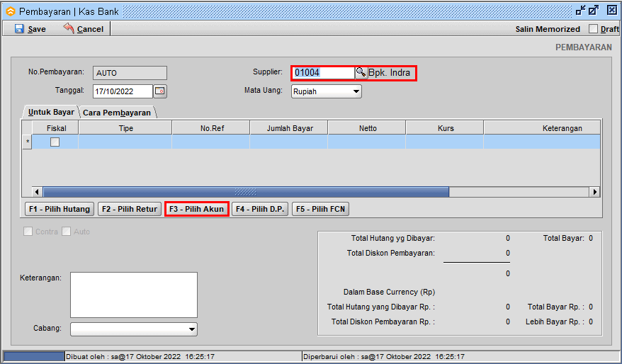Screen dimensions: 622x364
Task: Toggle the Contra checkbox
Action: click(x=28, y=232)
